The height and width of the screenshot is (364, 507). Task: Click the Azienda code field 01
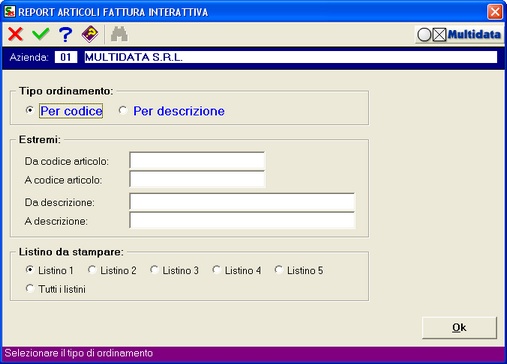click(x=66, y=57)
